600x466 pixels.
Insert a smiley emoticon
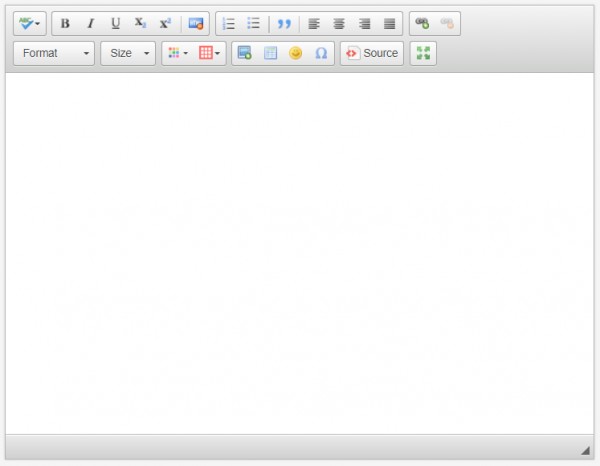(295, 53)
